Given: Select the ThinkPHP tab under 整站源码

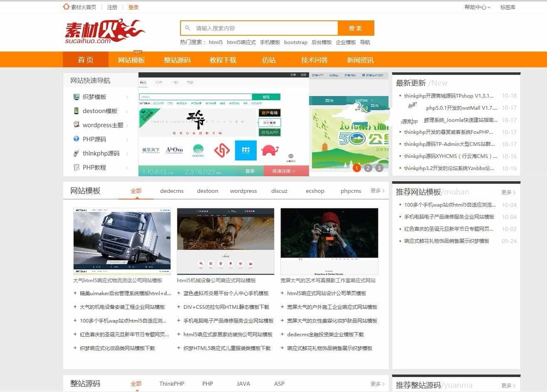Looking at the screenshot, I should (172, 384).
